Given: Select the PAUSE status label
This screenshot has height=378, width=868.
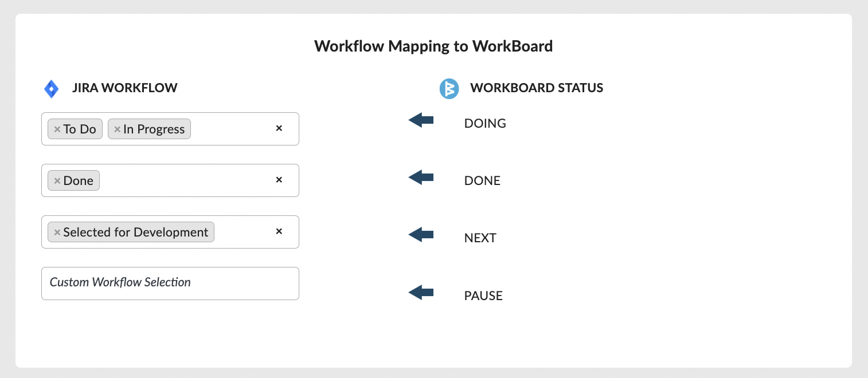Looking at the screenshot, I should point(483,296).
